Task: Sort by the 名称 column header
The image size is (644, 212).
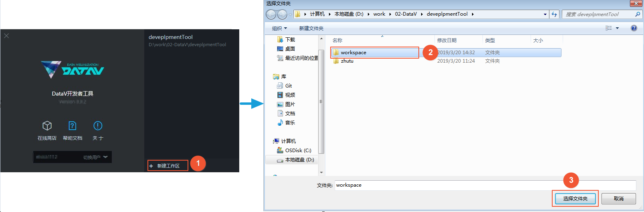Action: [x=337, y=41]
